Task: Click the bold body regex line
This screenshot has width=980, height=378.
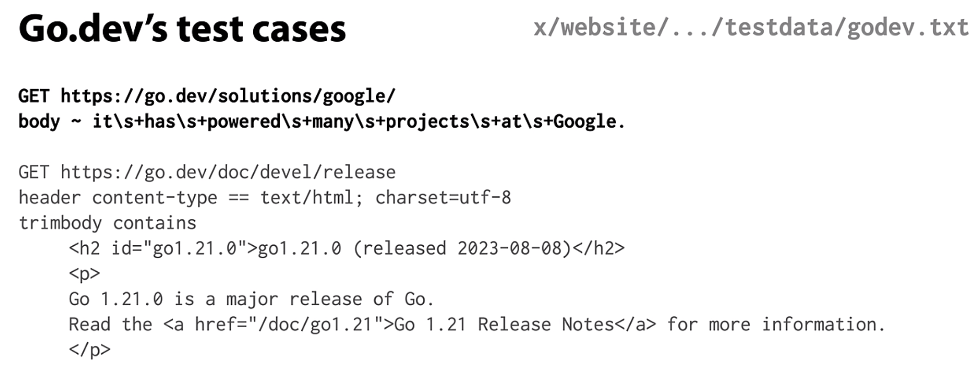Action: tap(321, 122)
